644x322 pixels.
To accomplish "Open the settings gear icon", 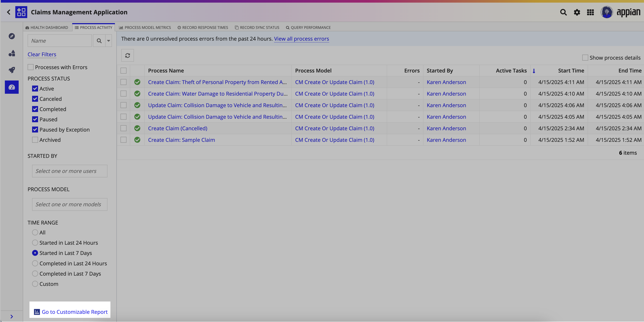I will [577, 12].
